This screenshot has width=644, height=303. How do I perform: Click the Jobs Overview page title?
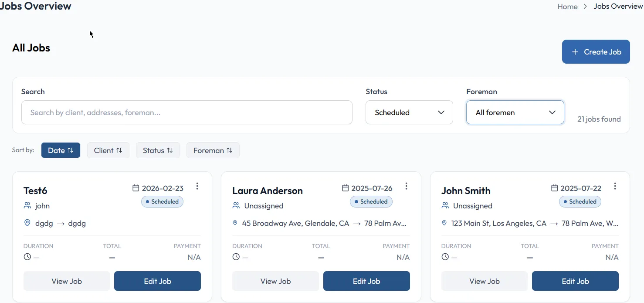[x=35, y=6]
